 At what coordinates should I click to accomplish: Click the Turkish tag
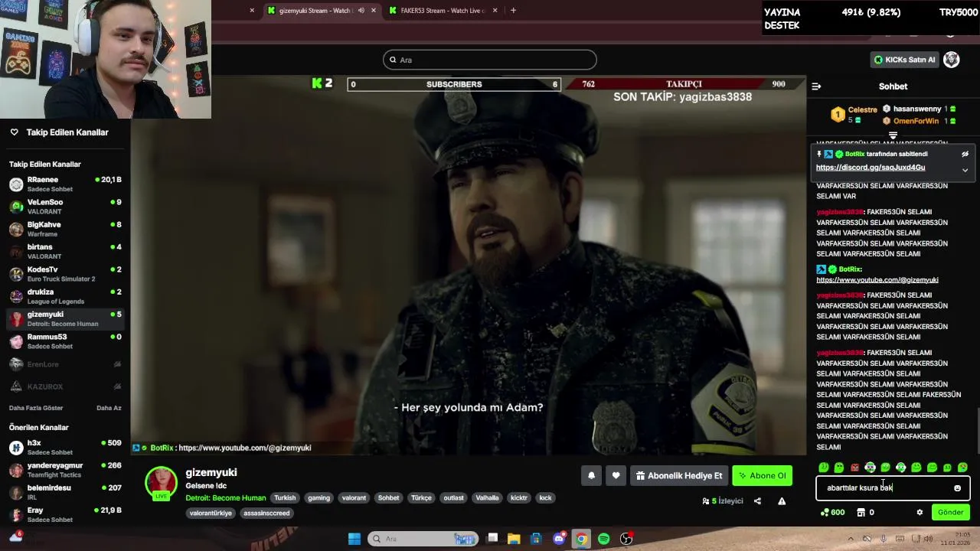(x=285, y=498)
